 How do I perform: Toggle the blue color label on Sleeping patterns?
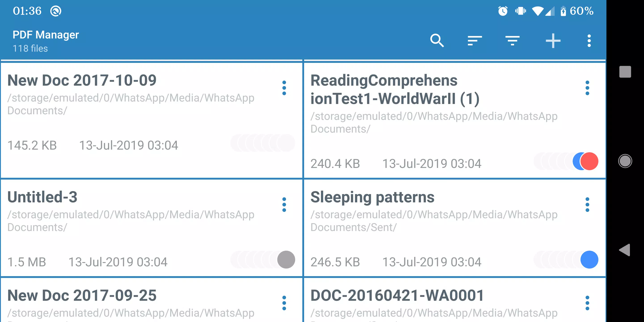(x=589, y=259)
